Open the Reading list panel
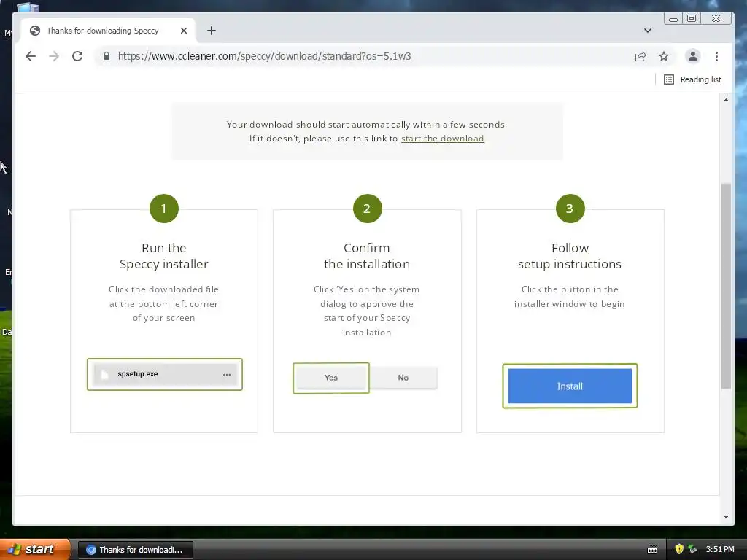Screen dimensions: 747x560 point(693,79)
